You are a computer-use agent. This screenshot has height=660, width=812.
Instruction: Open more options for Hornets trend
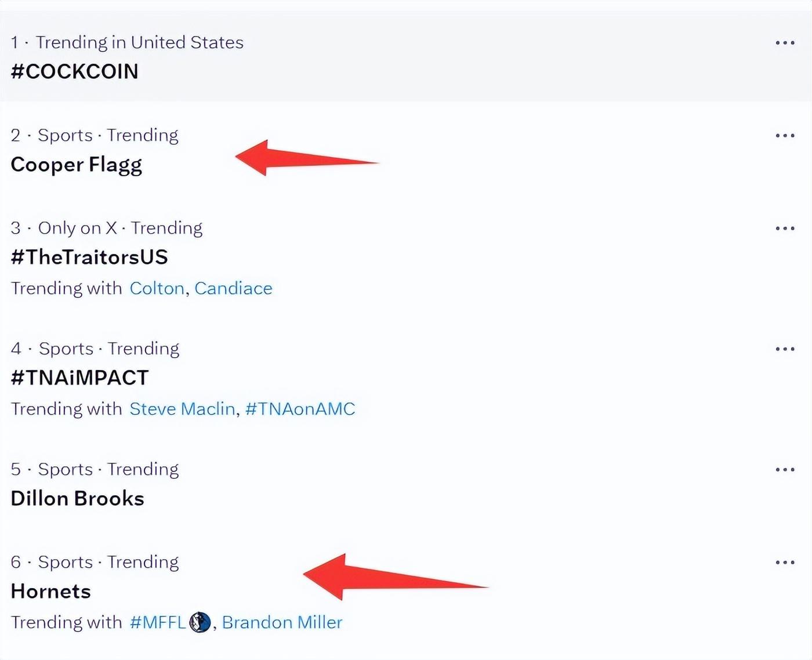[x=785, y=563]
